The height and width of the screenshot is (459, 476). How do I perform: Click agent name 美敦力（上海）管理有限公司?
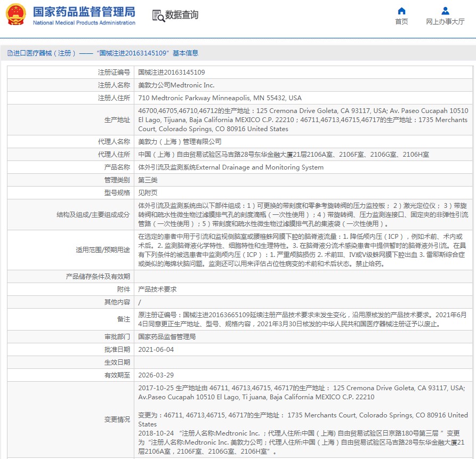pos(180,141)
